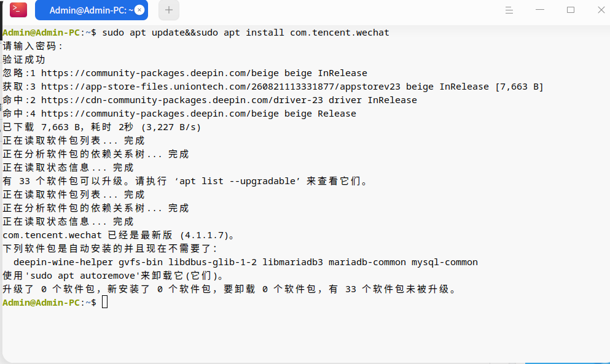Image resolution: width=610 pixels, height=364 pixels.
Task: Click '下列软件包是自动安装的并且现在不需要了' line
Action: [110, 249]
